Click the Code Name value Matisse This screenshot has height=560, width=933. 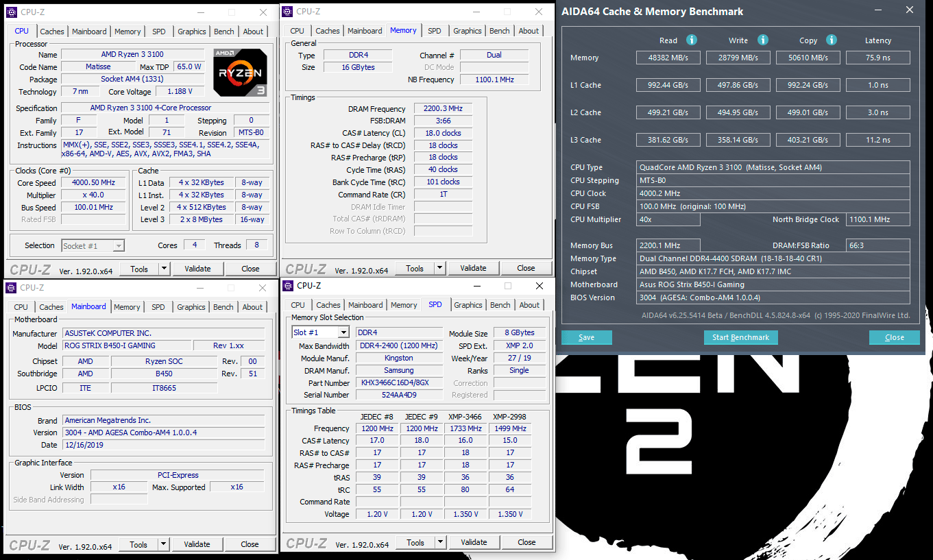coord(98,67)
